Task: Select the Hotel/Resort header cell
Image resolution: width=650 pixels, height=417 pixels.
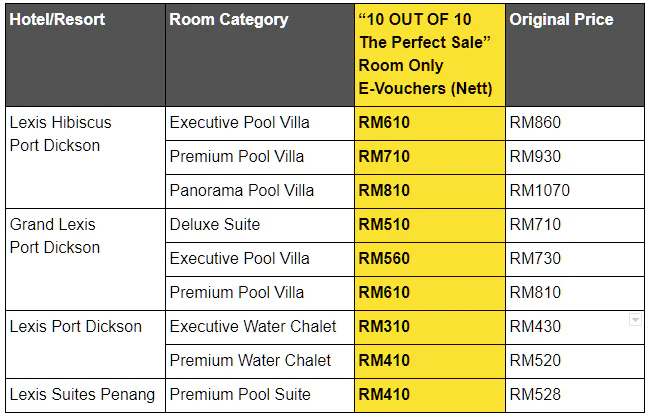Action: 85,55
